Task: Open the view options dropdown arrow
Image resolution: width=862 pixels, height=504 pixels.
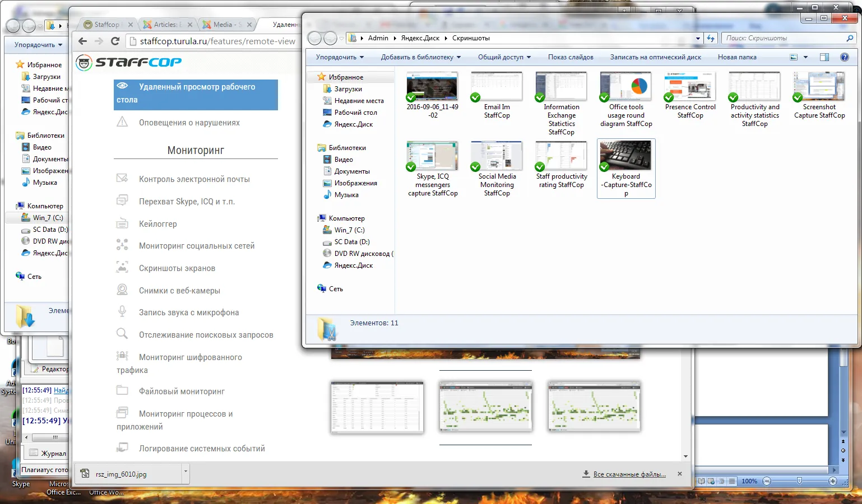Action: (805, 57)
